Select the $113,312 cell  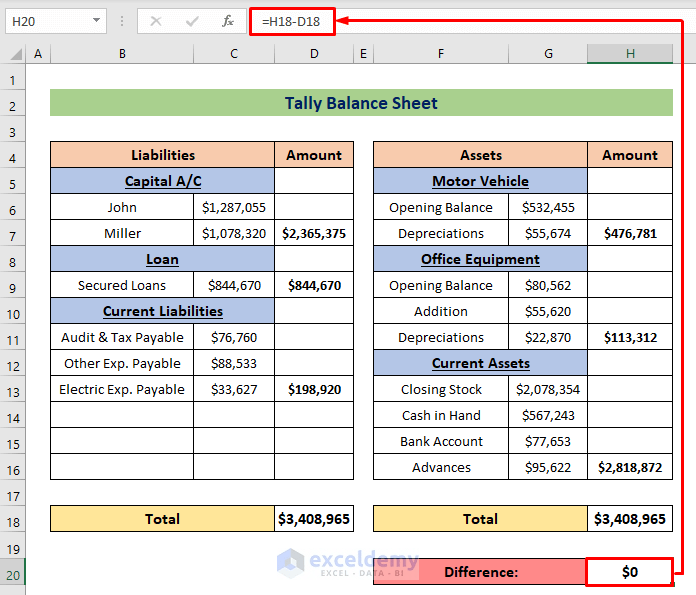tap(630, 337)
